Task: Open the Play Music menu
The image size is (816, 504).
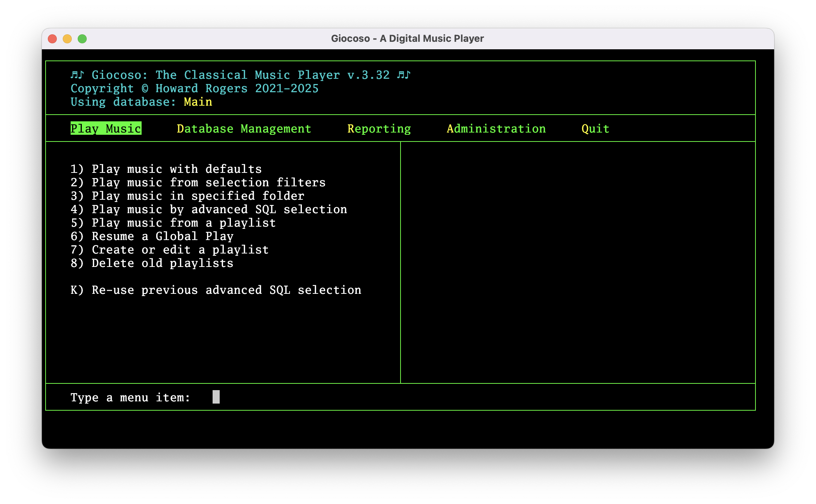Action: click(x=106, y=128)
